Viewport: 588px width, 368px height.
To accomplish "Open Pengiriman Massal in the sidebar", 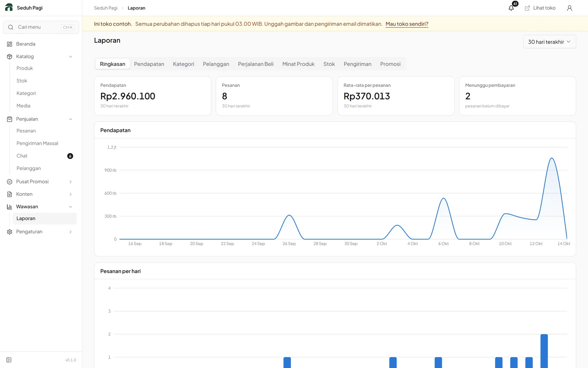I will pos(37,144).
